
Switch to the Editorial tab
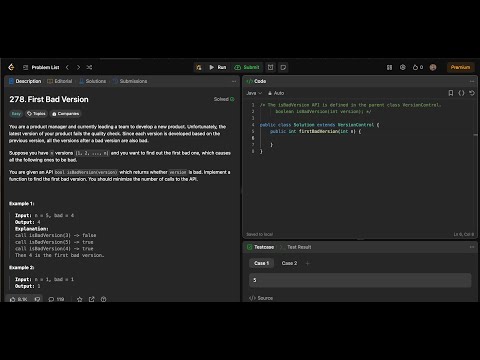(60, 81)
